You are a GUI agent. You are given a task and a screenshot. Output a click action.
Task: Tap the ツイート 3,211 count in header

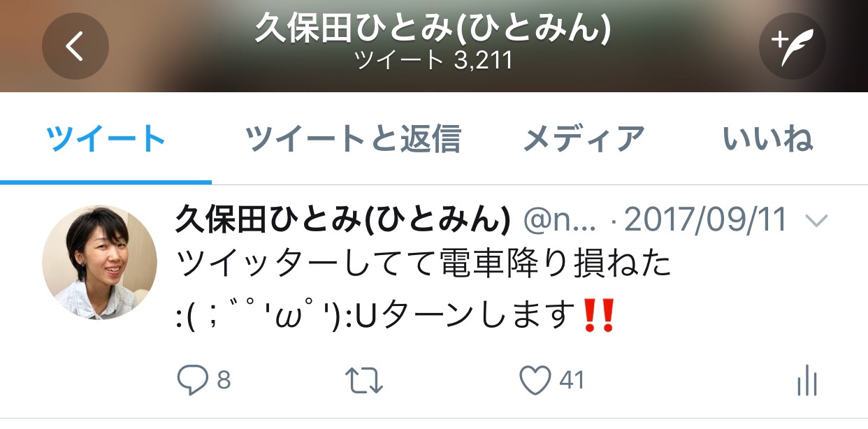coord(433,61)
